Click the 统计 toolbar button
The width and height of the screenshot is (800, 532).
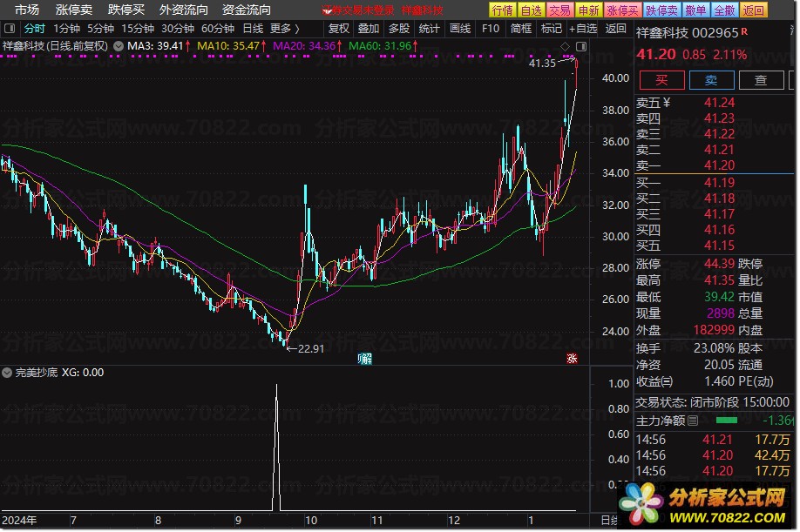pyautogui.click(x=429, y=29)
